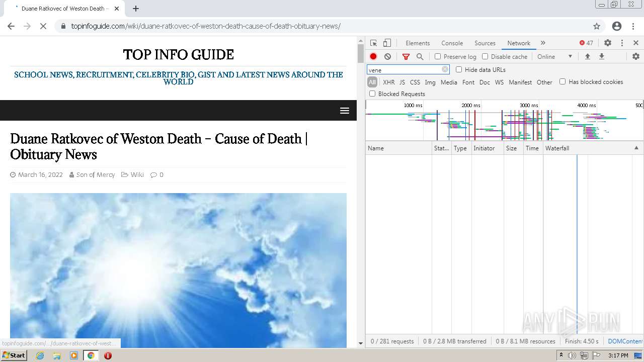The width and height of the screenshot is (644, 362).
Task: Filter requests by Manifest
Action: point(520,82)
